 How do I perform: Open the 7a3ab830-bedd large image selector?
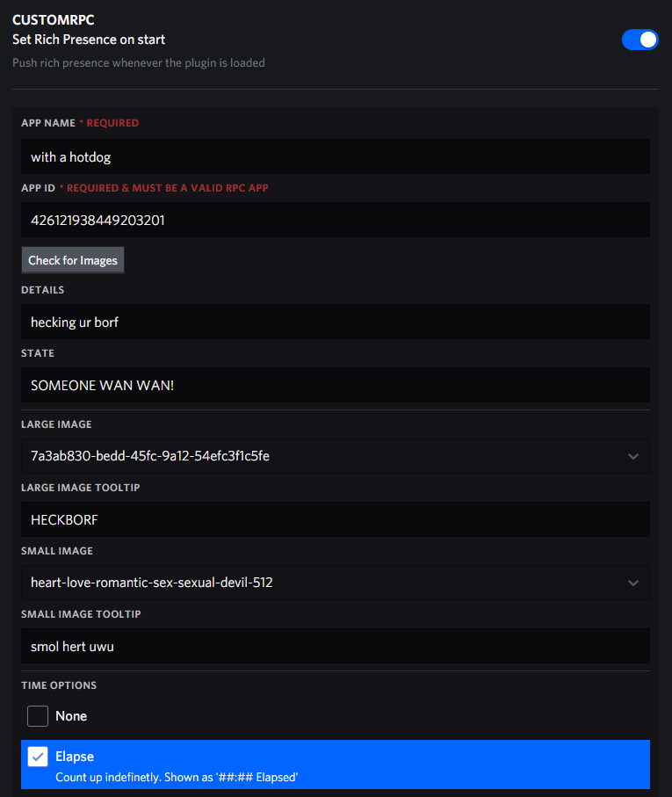pos(336,456)
